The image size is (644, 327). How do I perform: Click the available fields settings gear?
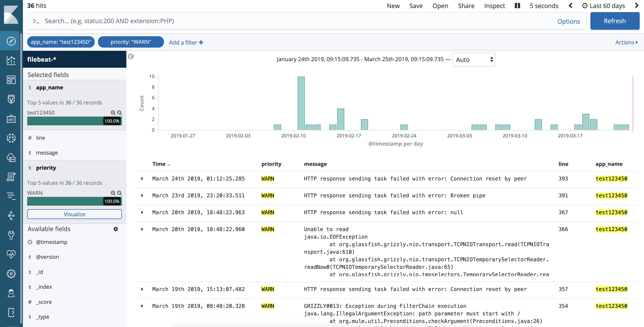116,229
